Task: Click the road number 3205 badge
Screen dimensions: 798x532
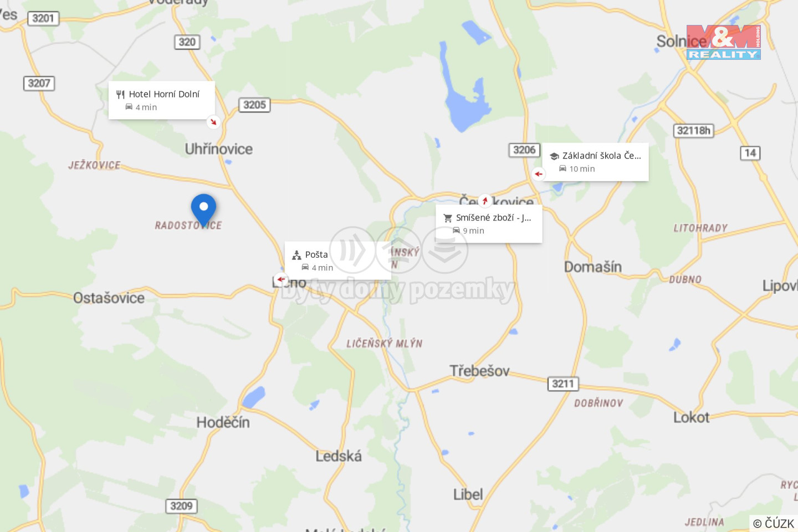Action: pos(254,105)
